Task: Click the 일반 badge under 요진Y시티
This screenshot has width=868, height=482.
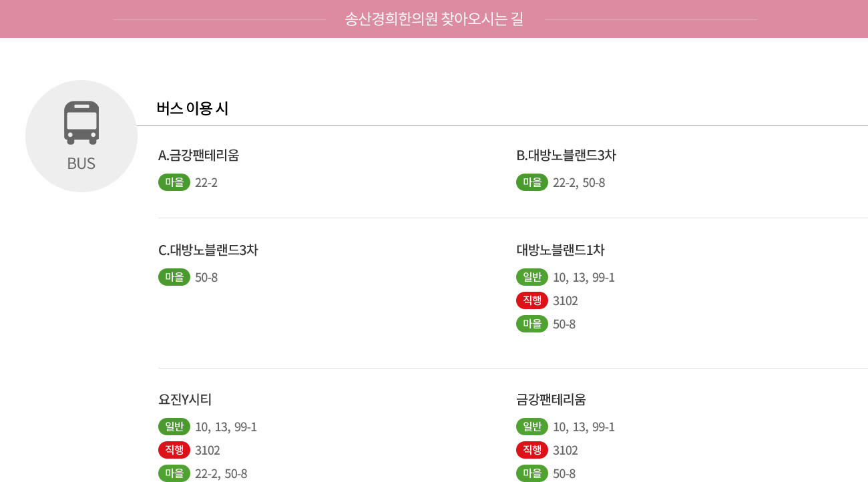Action: tap(174, 427)
